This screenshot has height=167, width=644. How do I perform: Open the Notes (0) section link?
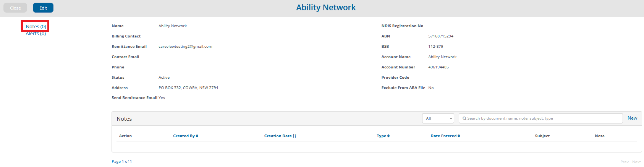(36, 26)
